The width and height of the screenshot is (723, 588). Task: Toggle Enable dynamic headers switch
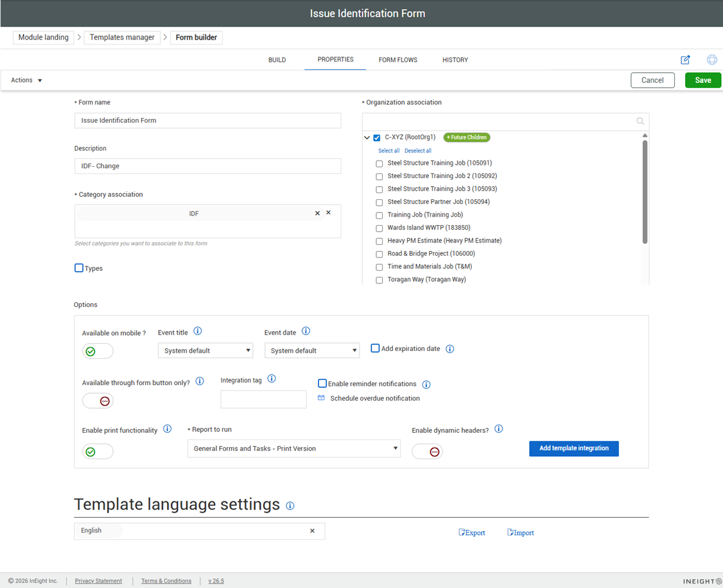(x=427, y=451)
